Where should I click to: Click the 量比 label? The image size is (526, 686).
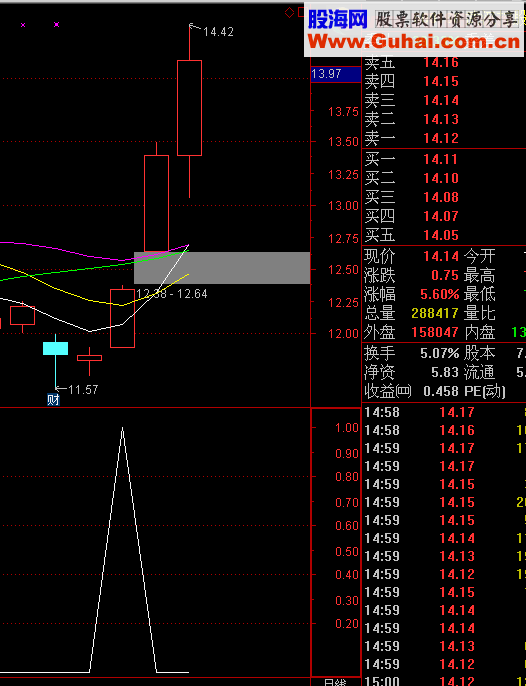point(480,313)
